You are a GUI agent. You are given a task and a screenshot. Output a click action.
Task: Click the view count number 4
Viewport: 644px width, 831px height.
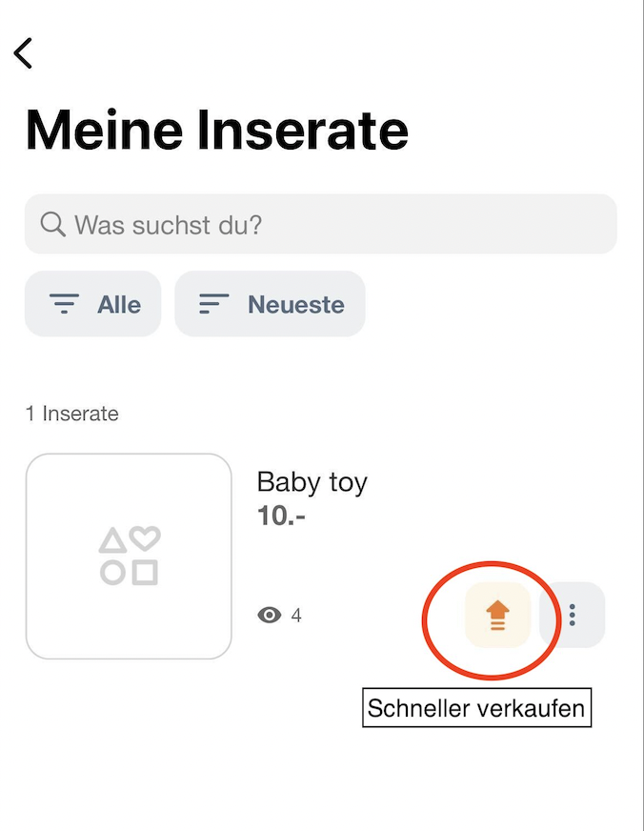point(296,616)
